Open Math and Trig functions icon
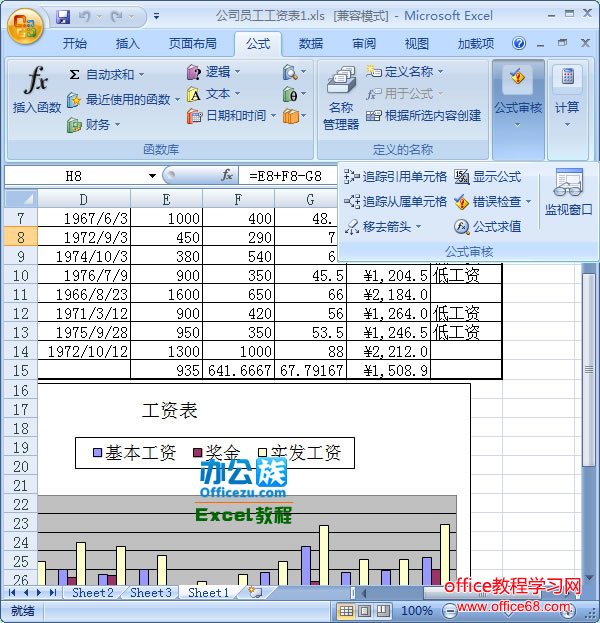This screenshot has width=600, height=623. tap(290, 95)
